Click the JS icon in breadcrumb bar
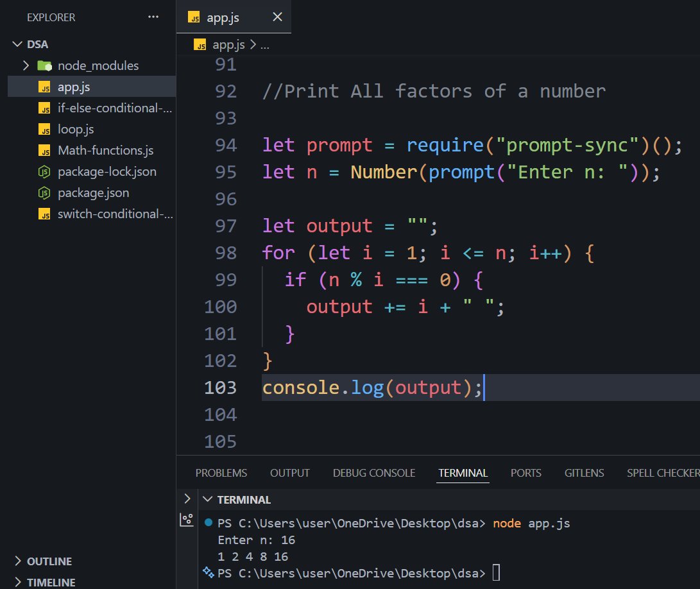The image size is (700, 589). pos(200,45)
